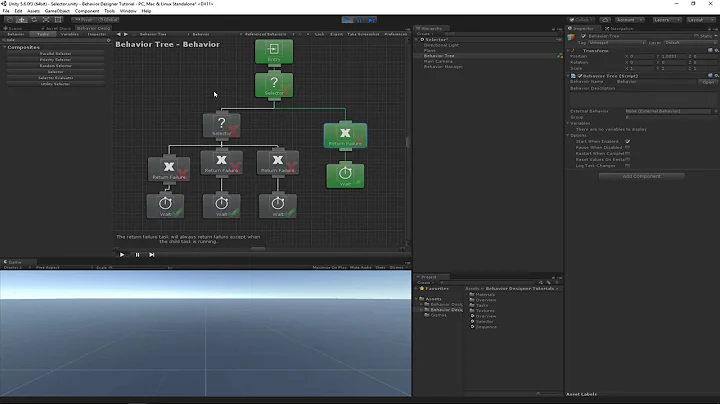
Task: Select the Utility Selector task
Action: tap(56, 84)
